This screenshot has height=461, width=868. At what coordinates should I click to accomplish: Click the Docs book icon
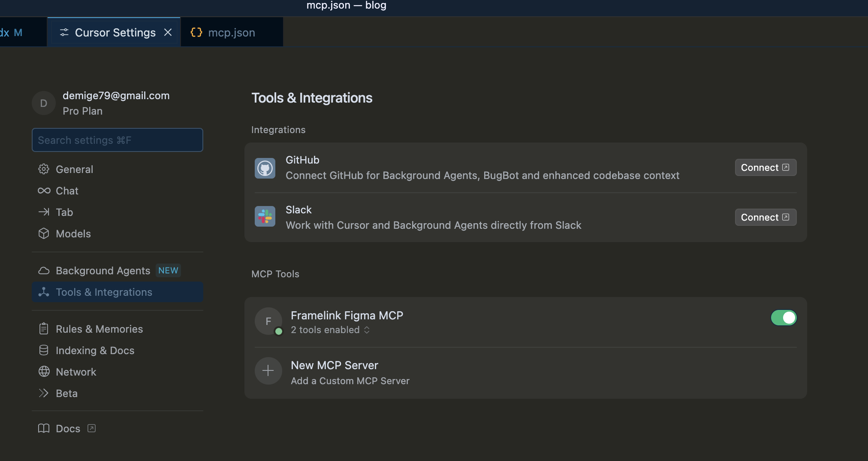coord(44,428)
